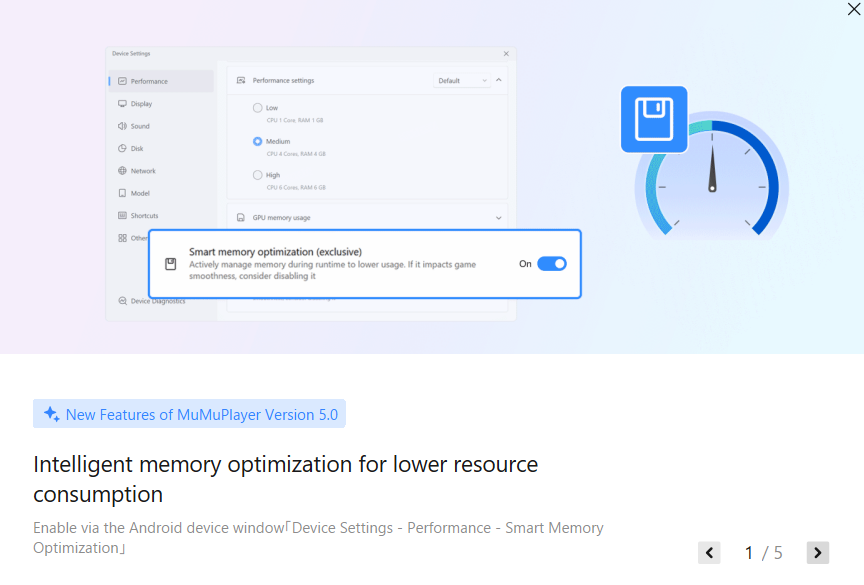Close the new features dialog
The height and width of the screenshot is (585, 864).
click(x=854, y=9)
